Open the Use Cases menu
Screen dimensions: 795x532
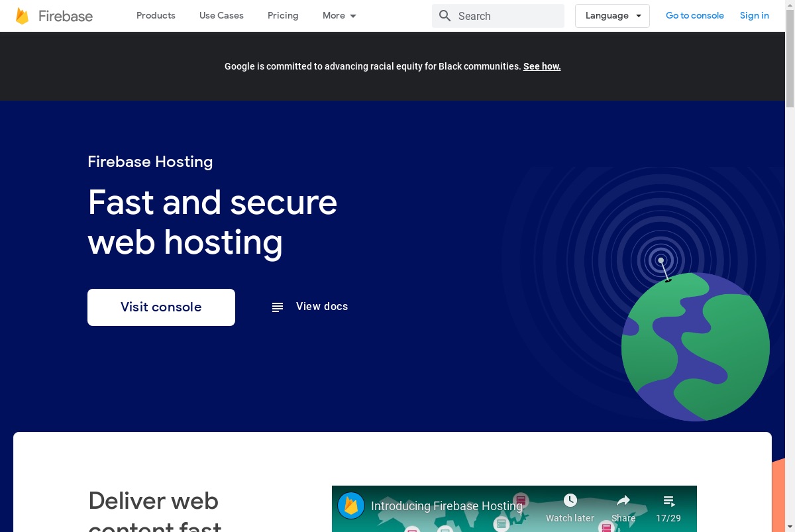click(x=221, y=15)
